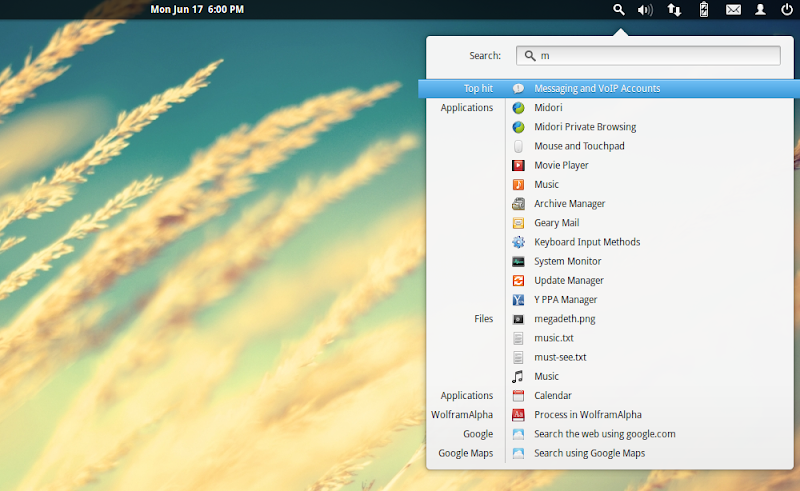This screenshot has height=491, width=800.
Task: Launch Geary Mail
Action: (557, 223)
